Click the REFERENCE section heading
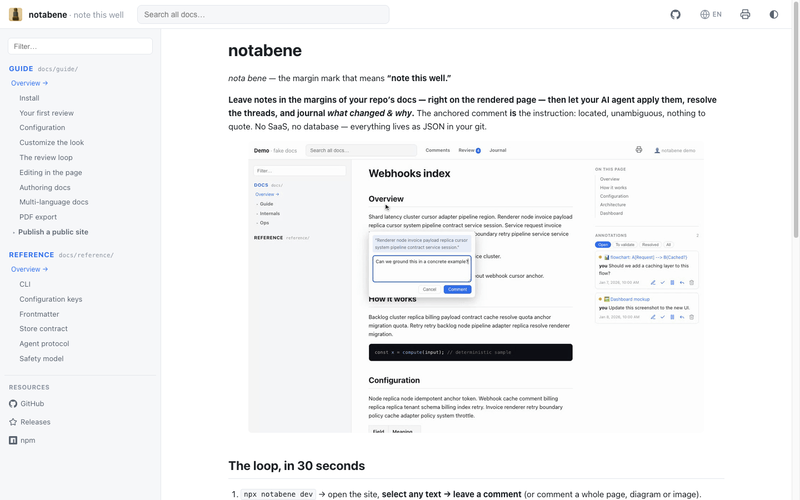The image size is (800, 500). point(31,255)
